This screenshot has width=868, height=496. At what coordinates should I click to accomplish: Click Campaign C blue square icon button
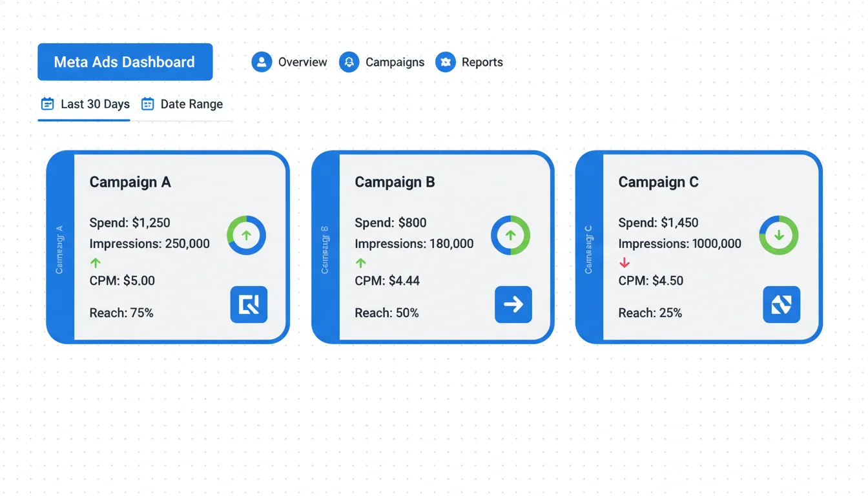click(781, 304)
